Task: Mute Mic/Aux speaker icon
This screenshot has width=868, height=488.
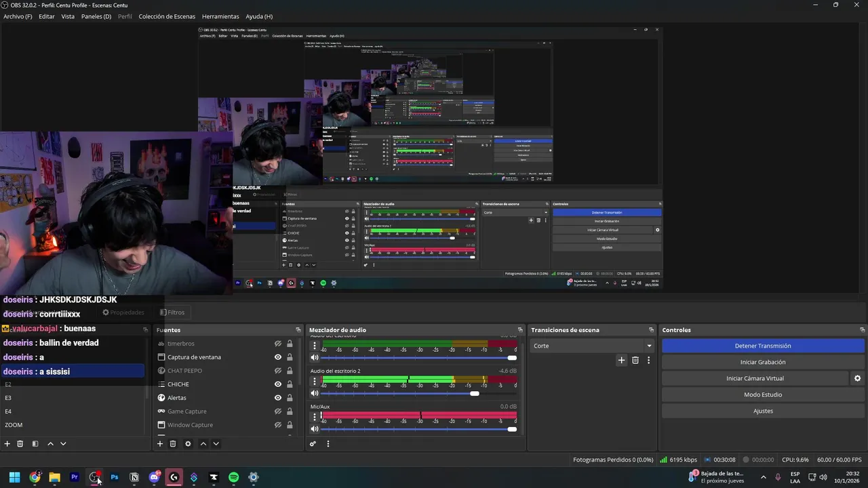Action: (315, 429)
